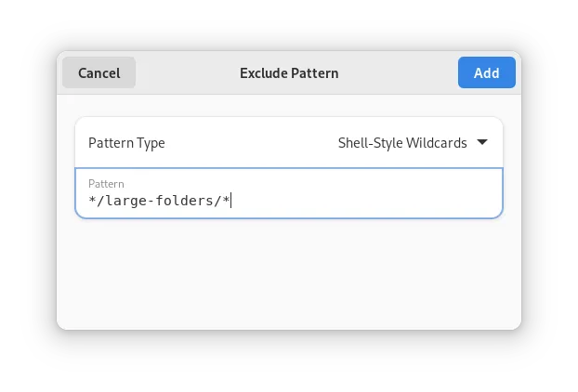Click the word "Shell-Style" in the dropdown
The height and width of the screenshot is (392, 578).
tap(370, 143)
